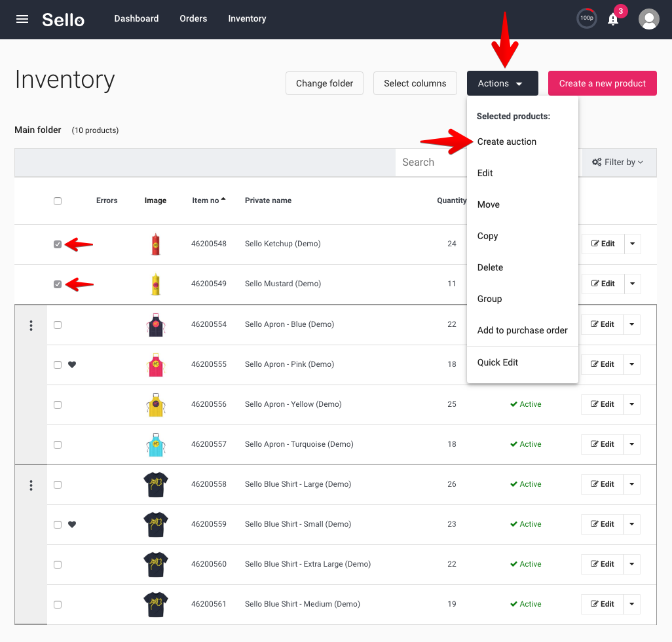Image resolution: width=672 pixels, height=642 pixels.
Task: Click the Blue Shirt Small product image
Action: 156,524
